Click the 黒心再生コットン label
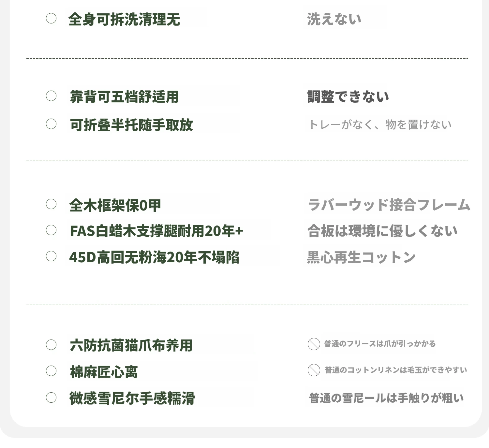489x448 pixels. (361, 257)
